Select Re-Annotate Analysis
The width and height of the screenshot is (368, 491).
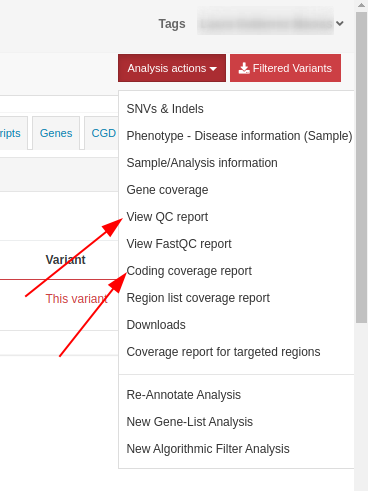184,395
